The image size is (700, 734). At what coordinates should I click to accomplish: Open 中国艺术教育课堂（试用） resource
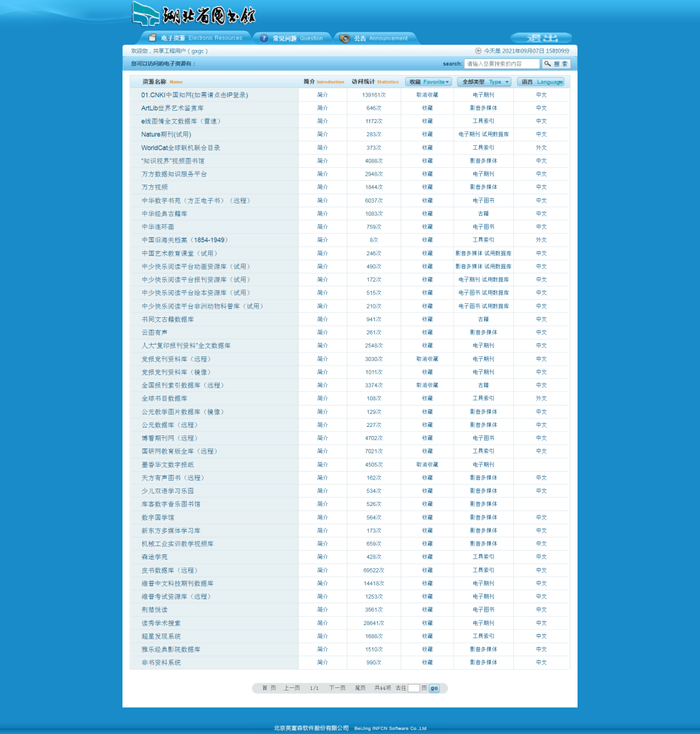[x=180, y=253]
